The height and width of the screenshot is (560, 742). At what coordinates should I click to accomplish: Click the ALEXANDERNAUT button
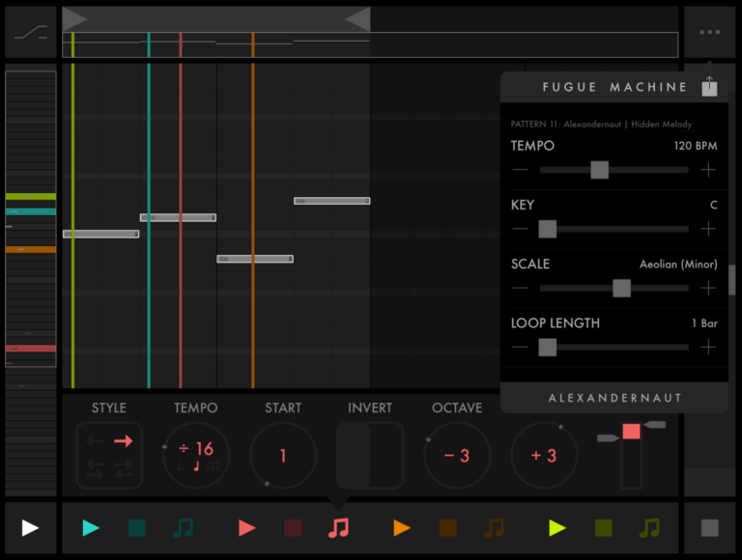pyautogui.click(x=614, y=398)
